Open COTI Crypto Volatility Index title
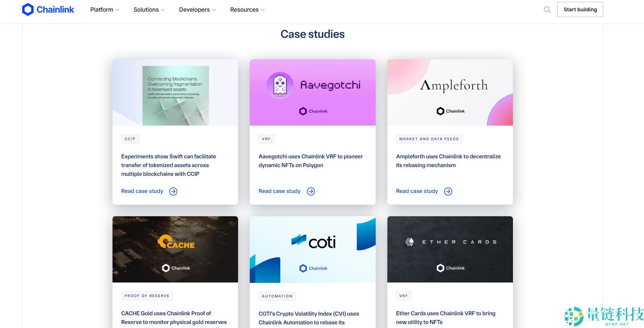644x328 pixels. (x=309, y=318)
